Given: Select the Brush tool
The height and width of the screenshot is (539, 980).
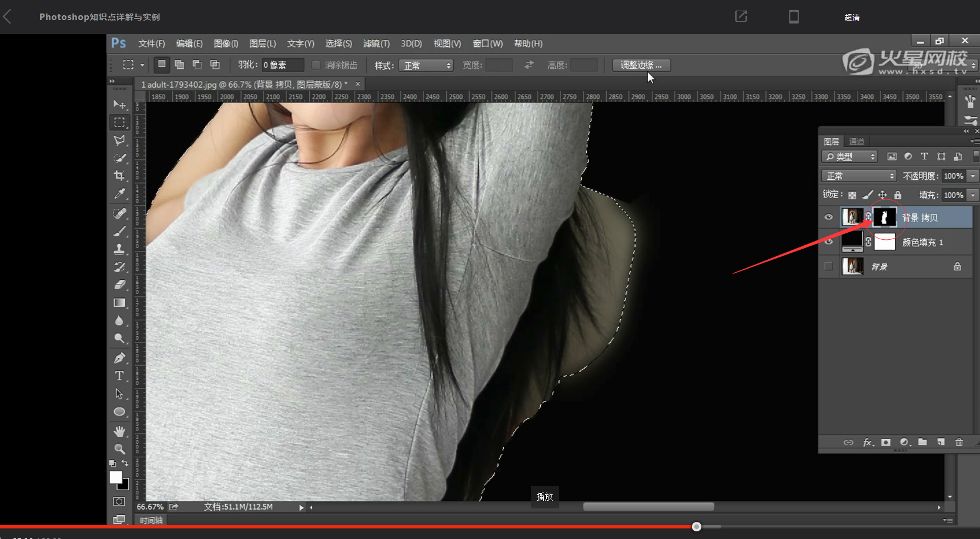Looking at the screenshot, I should pos(119,231).
